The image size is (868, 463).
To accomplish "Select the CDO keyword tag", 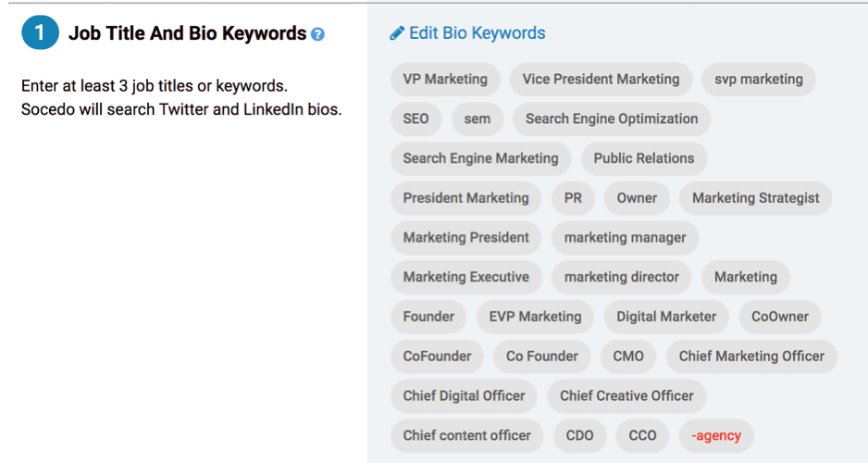I will [x=579, y=436].
